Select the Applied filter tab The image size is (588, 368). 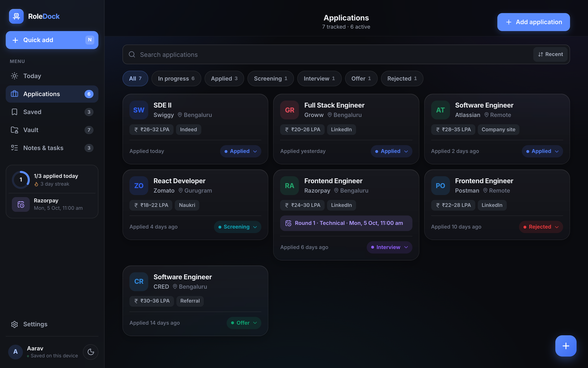(x=224, y=79)
